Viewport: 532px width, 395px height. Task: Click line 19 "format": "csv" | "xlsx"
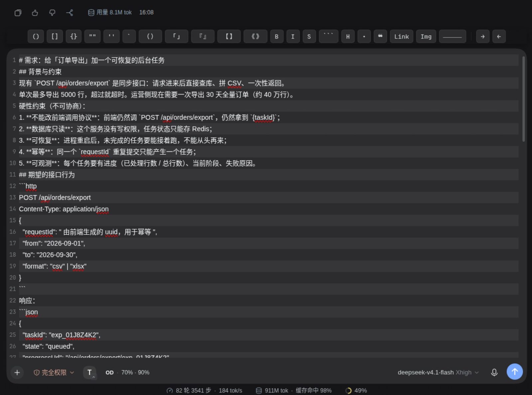tap(55, 266)
